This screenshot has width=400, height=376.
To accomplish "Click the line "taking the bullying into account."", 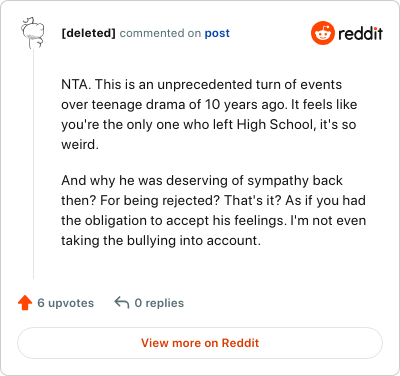I will click(x=161, y=240).
